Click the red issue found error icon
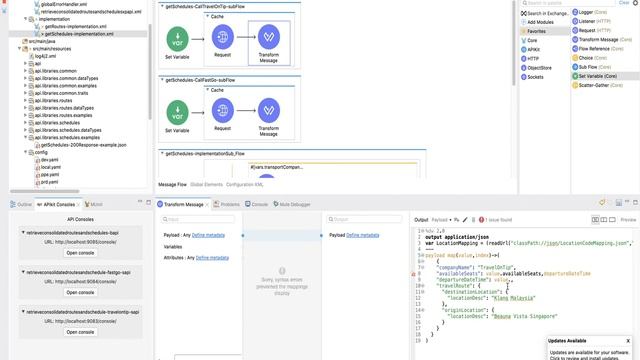This screenshot has width=640, height=360. pos(481,220)
